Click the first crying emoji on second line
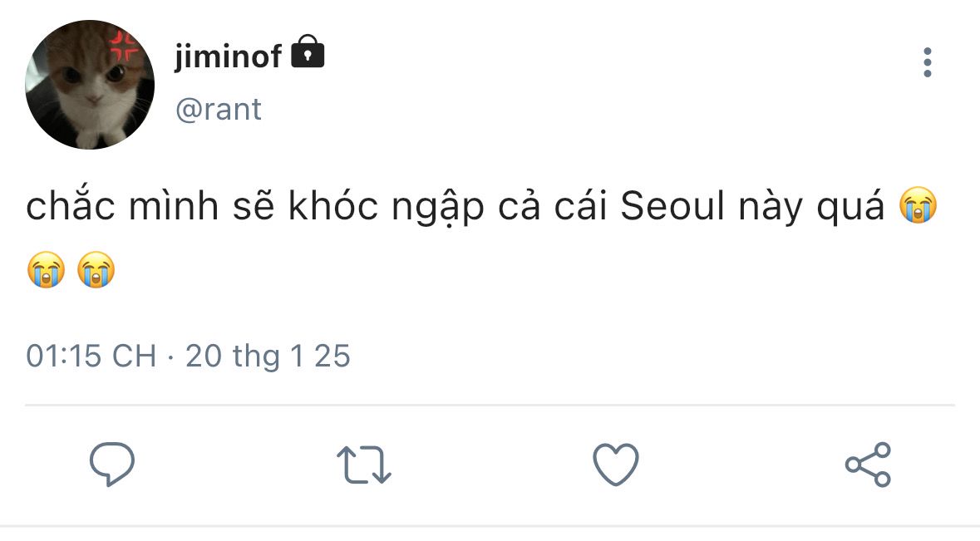The image size is (980, 541). [46, 269]
